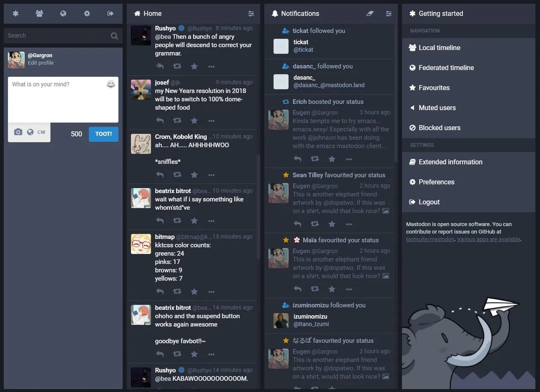Open Various apps are available link

coord(489,239)
